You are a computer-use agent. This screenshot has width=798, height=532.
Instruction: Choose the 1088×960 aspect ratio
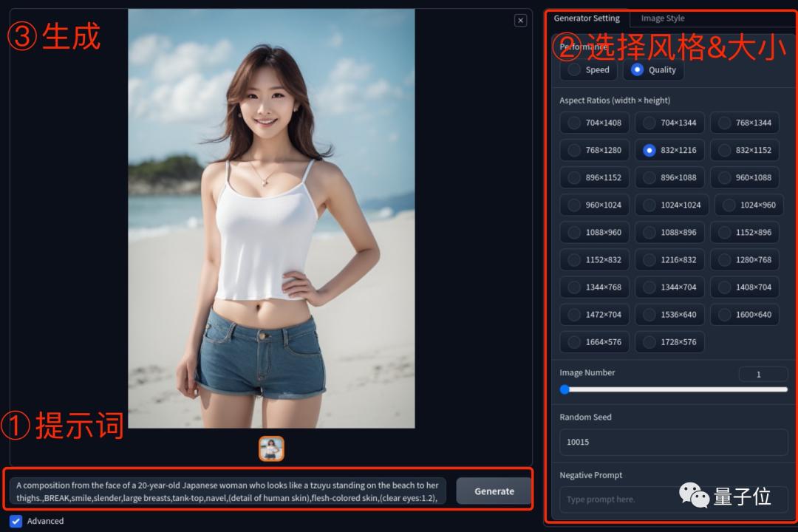click(x=594, y=233)
